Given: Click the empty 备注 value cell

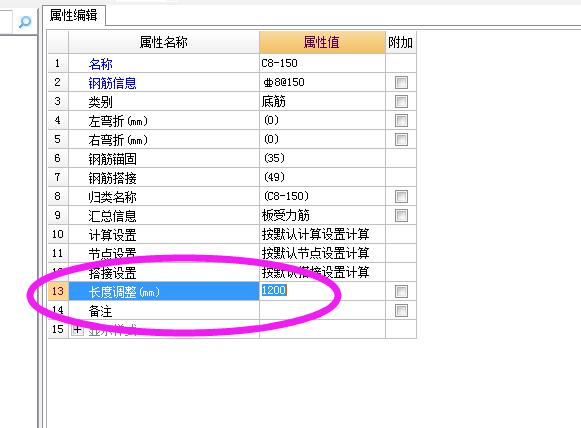Looking at the screenshot, I should tap(322, 310).
